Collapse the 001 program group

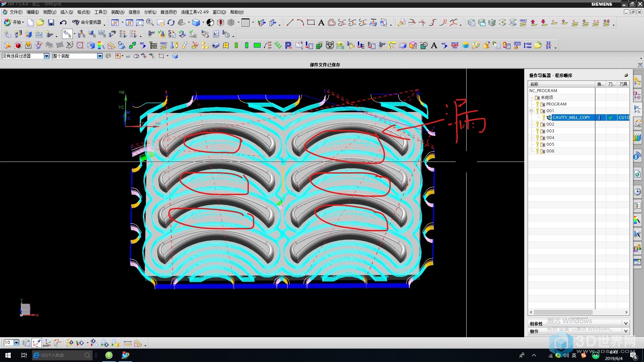coord(531,111)
